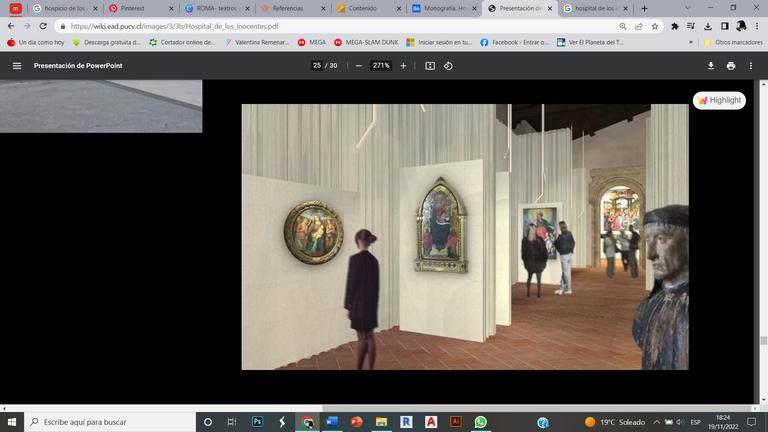Toggle the browser side panel

click(724, 26)
